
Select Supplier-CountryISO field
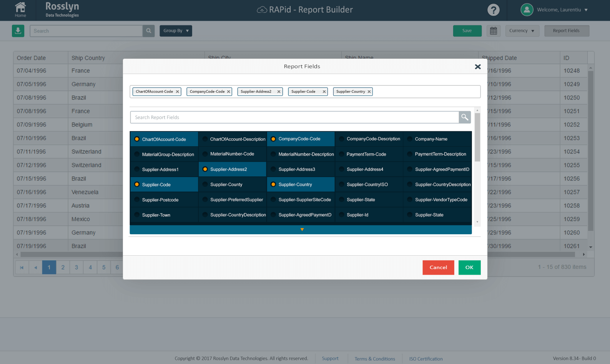(369, 185)
